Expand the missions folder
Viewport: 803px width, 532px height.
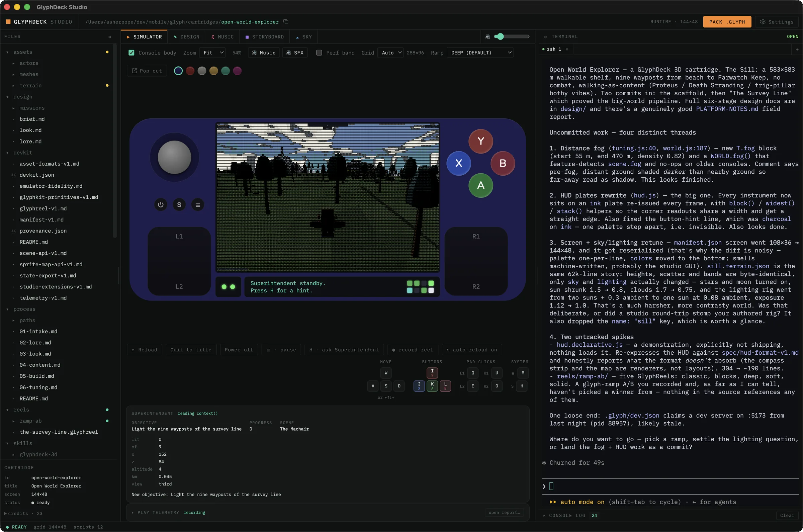point(14,108)
